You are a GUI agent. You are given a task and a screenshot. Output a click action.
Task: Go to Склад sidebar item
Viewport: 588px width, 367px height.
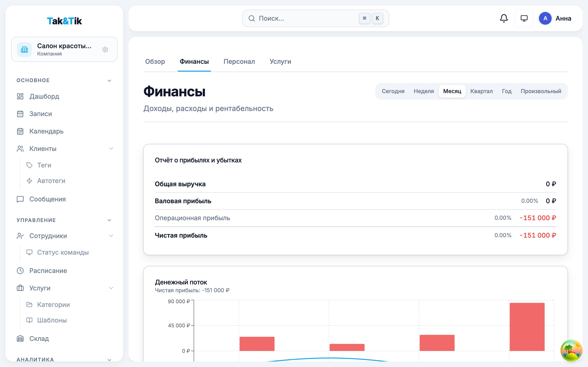[x=39, y=338]
